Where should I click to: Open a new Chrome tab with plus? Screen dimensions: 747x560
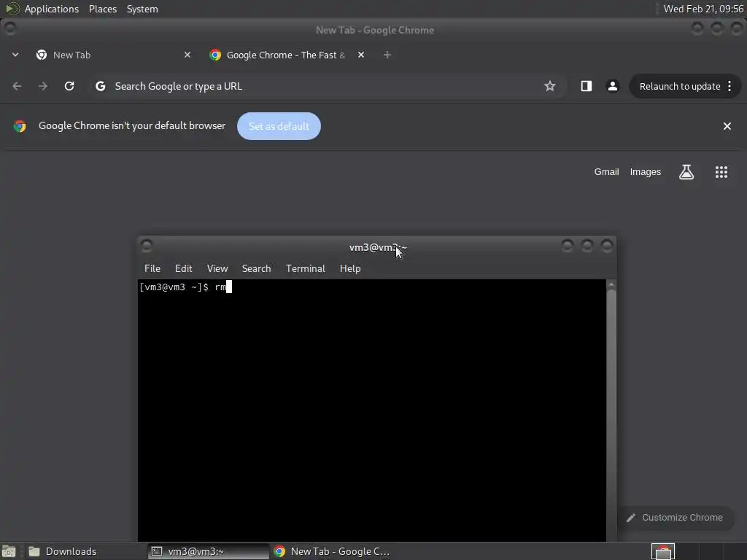coord(387,55)
